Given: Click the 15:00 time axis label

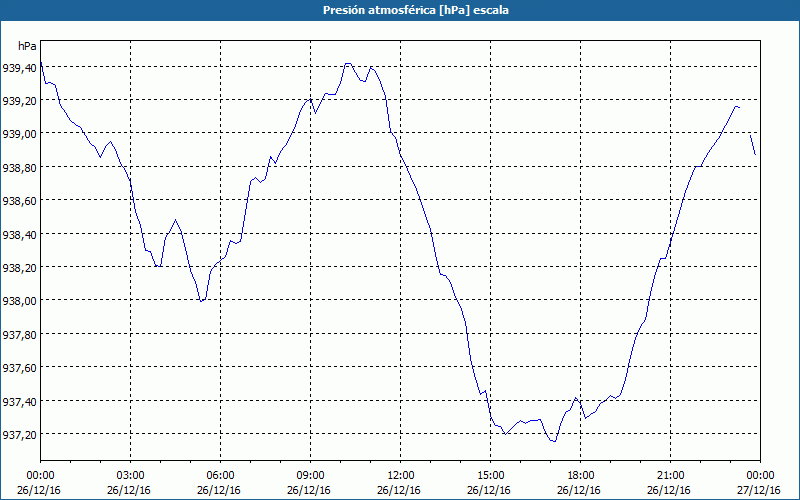Looking at the screenshot, I should [x=491, y=476].
